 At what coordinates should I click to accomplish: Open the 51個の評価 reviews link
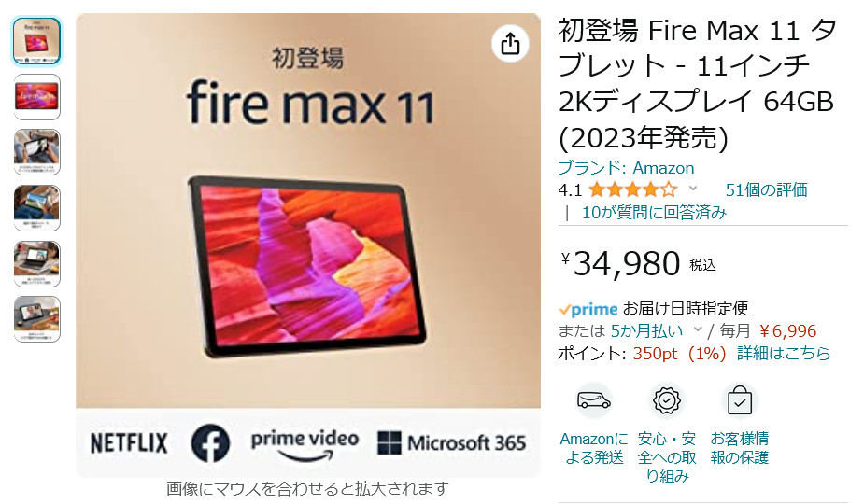766,190
